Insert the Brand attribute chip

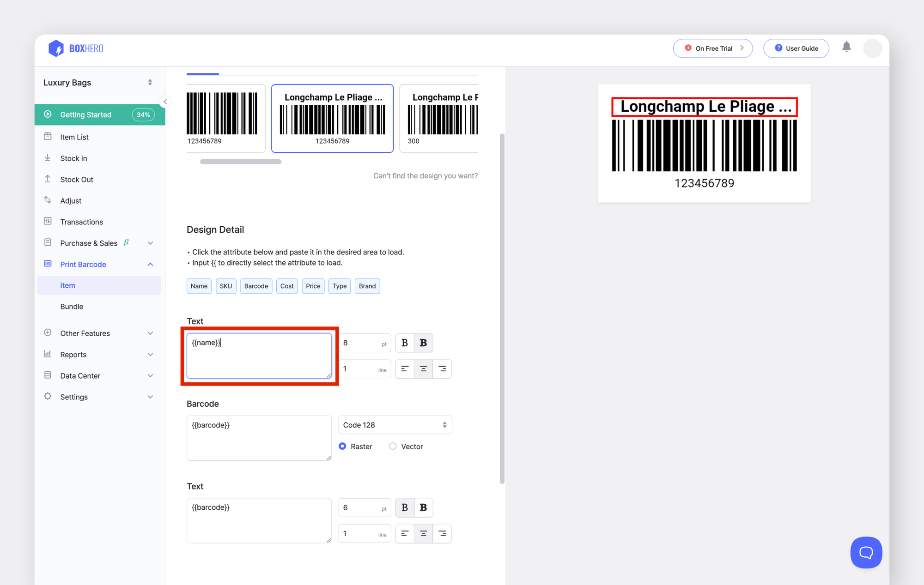[x=367, y=286]
